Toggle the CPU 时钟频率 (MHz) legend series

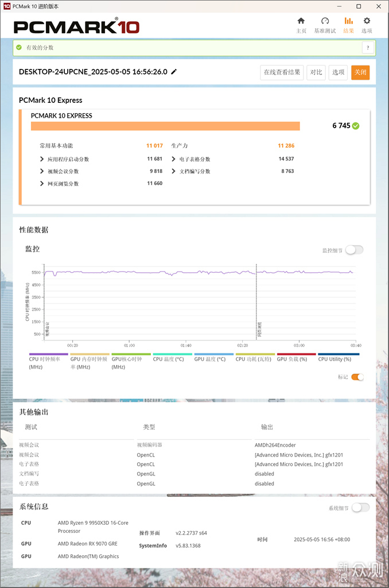click(48, 362)
